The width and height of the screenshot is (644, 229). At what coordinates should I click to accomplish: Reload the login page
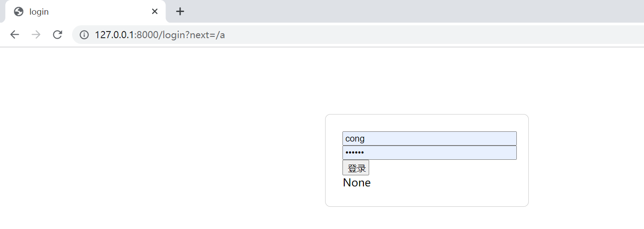click(x=57, y=35)
